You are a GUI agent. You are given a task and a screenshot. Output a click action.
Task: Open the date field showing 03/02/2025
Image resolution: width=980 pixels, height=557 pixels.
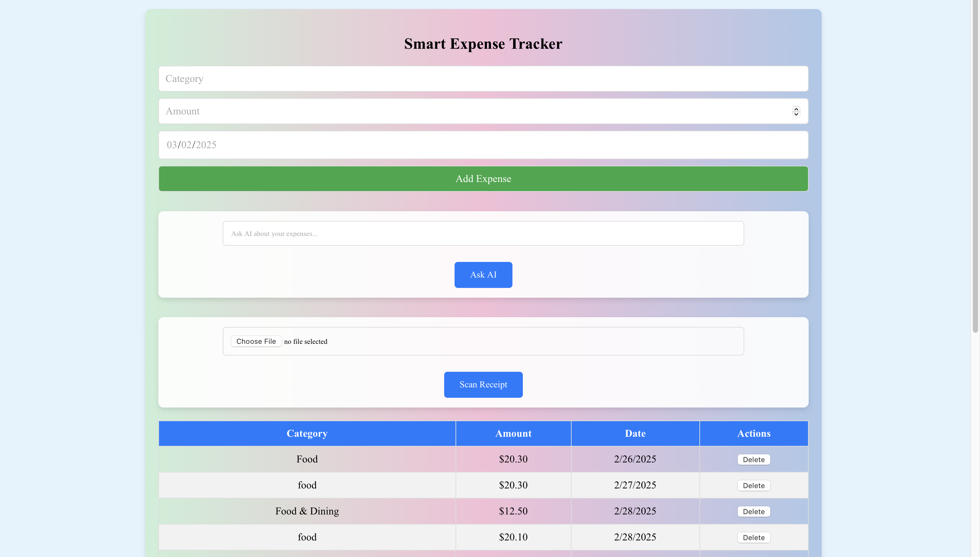point(483,144)
